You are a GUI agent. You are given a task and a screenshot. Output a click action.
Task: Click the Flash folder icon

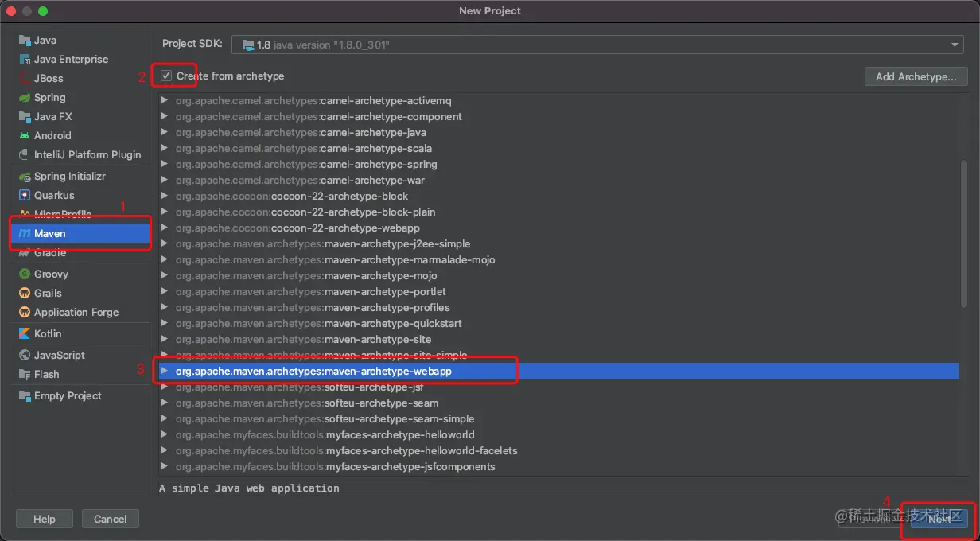point(25,374)
